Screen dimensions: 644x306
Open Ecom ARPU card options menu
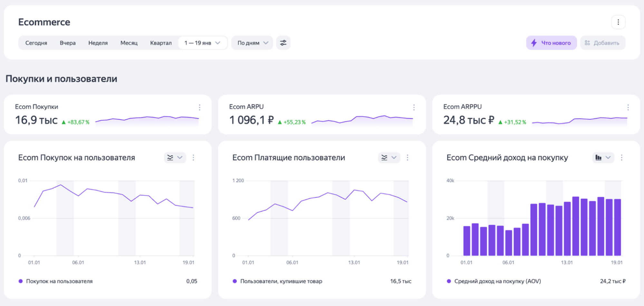(414, 107)
